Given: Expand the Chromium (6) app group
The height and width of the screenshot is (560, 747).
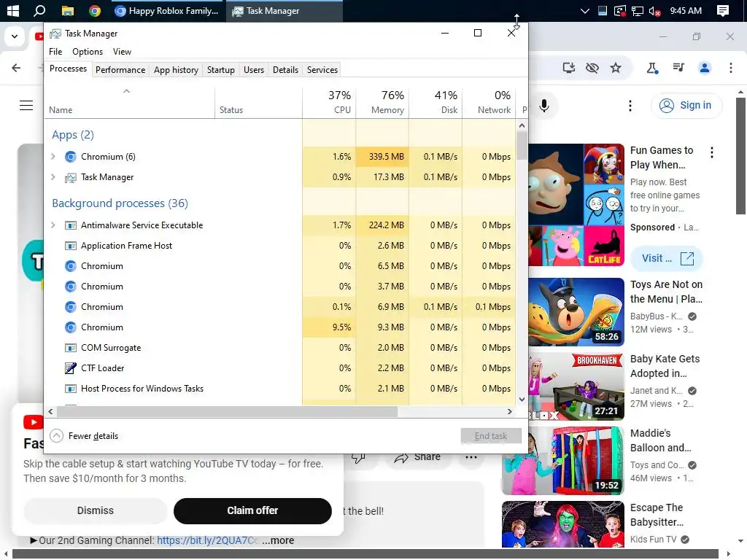Looking at the screenshot, I should click(53, 157).
